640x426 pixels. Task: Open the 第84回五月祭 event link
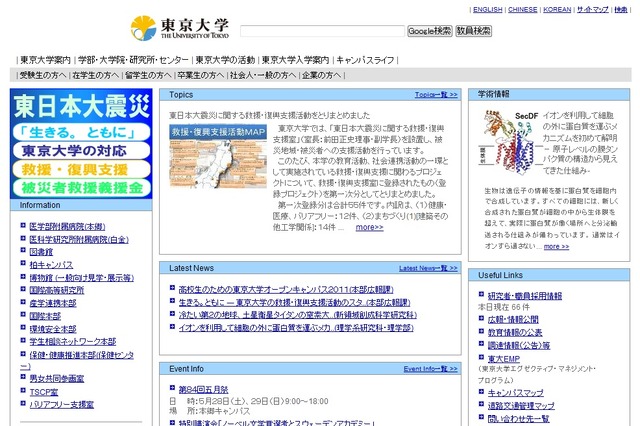[203, 390]
